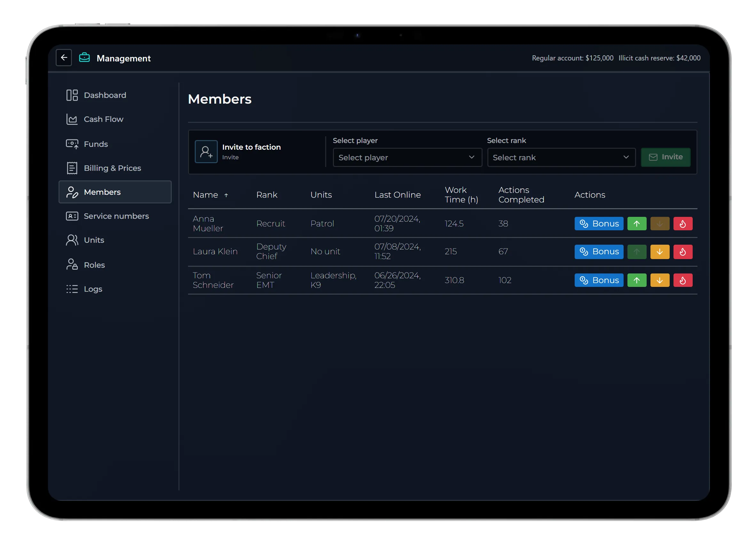Promote Tom Schneider with up arrow
756x545 pixels.
[637, 280]
